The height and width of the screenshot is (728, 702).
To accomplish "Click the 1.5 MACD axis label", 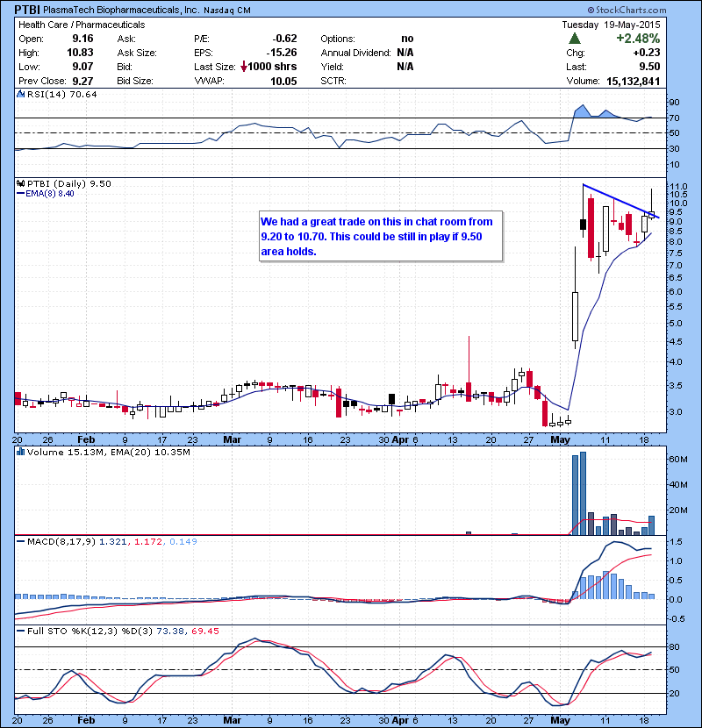I will [x=677, y=542].
